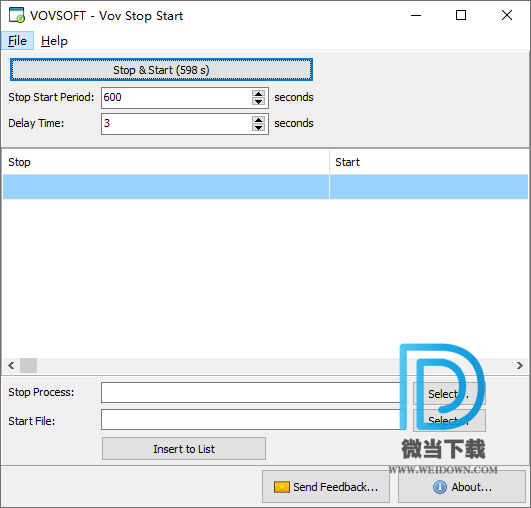Click the Stop & Start (598 s) button
531x508 pixels.
(x=161, y=70)
